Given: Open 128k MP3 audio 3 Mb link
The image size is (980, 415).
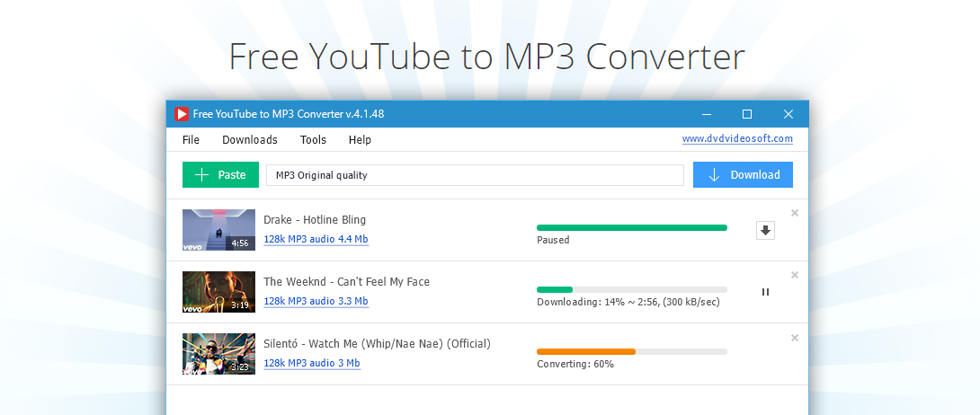Looking at the screenshot, I should coord(312,363).
